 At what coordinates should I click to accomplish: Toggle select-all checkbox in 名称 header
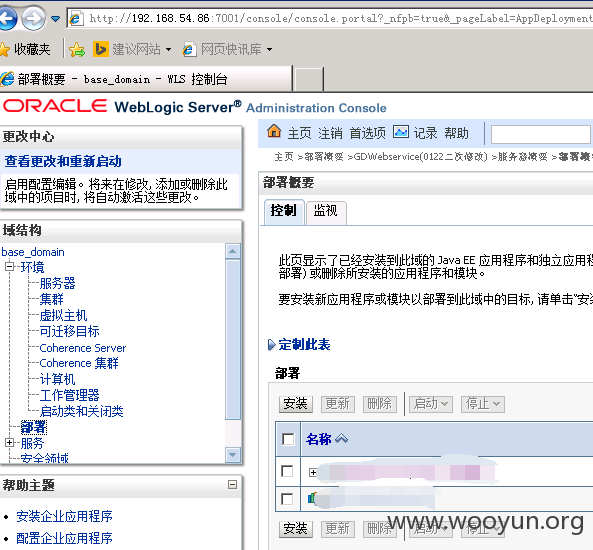click(288, 439)
